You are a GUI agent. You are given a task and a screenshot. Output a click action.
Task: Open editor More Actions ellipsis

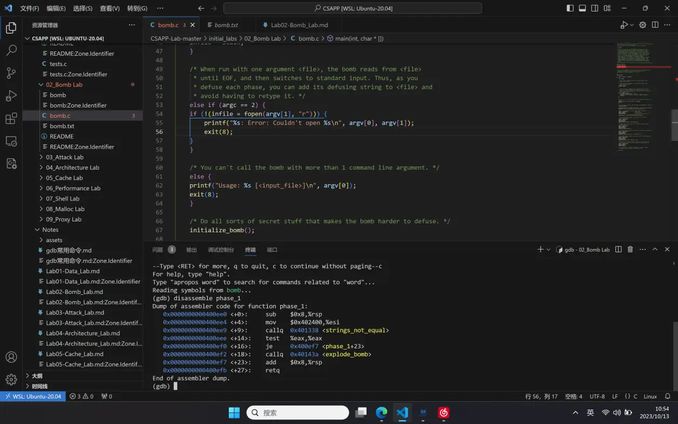pyautogui.click(x=667, y=25)
